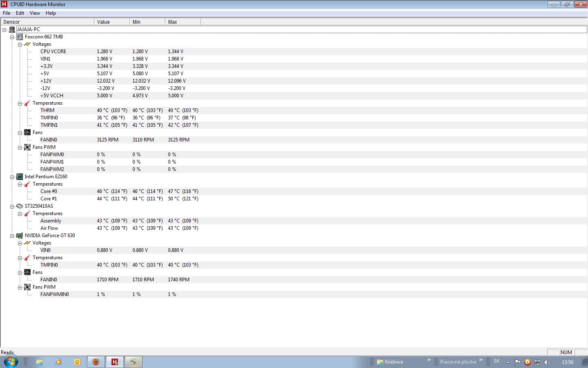Click the SK language indicator

497,361
